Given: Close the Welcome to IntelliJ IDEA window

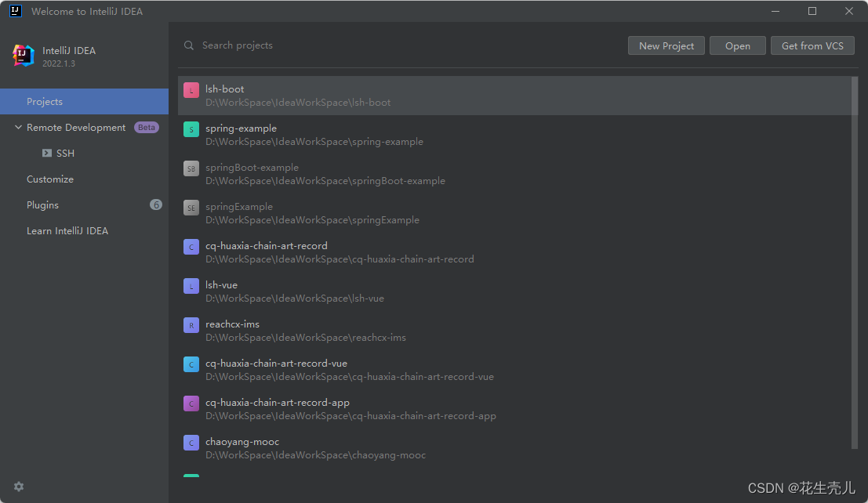Looking at the screenshot, I should click(x=848, y=11).
